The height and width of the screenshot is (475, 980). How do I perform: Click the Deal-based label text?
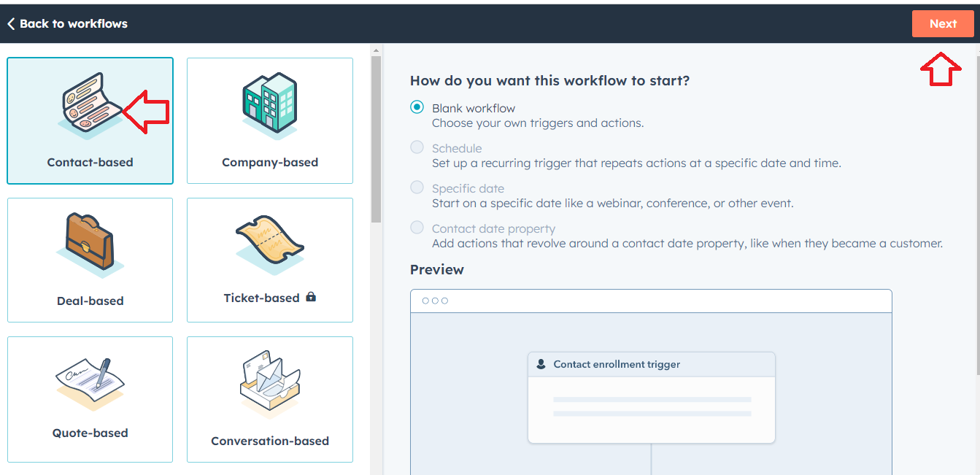click(x=90, y=301)
